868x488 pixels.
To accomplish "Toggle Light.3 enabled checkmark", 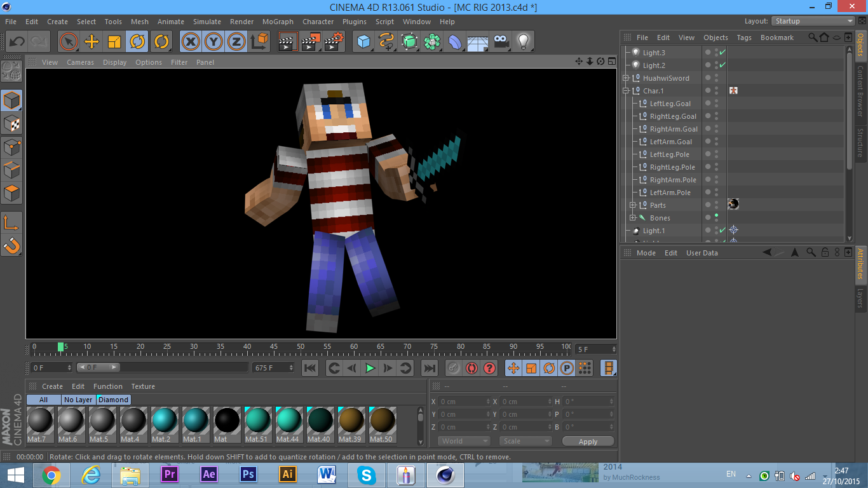I will (722, 52).
